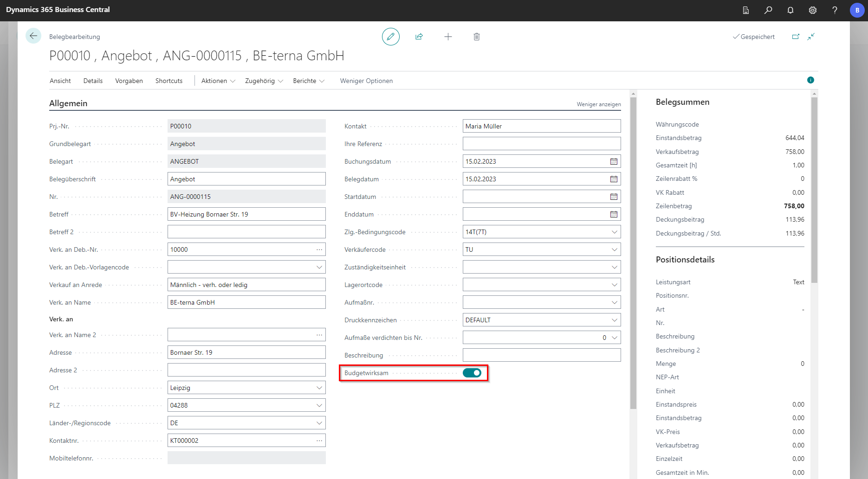Open Buchungsdatum calendar picker
868x479 pixels.
614,161
